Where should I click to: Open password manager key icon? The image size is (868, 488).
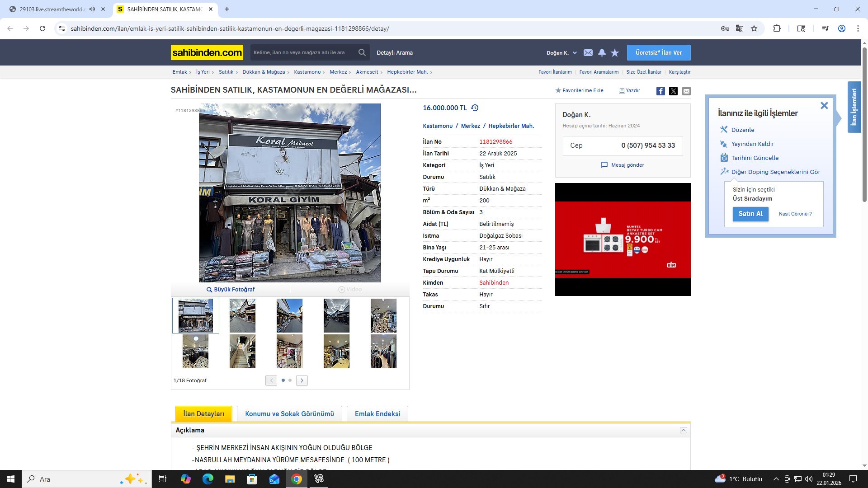[725, 28]
